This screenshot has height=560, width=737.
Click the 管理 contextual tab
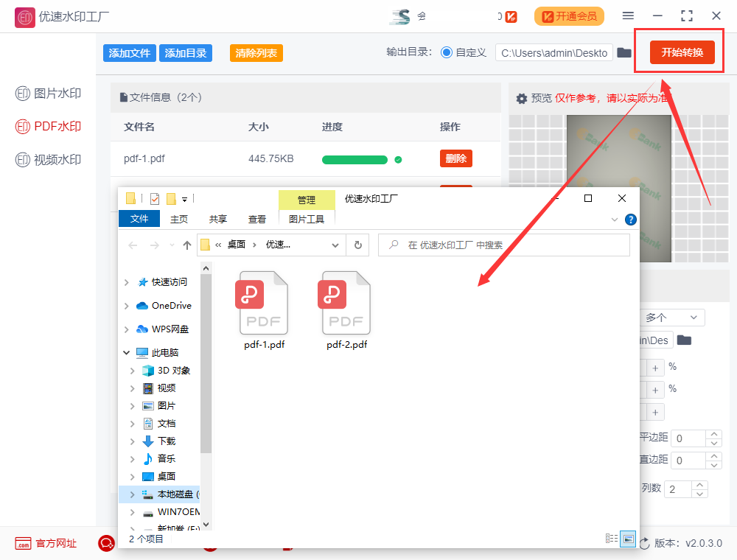point(307,200)
